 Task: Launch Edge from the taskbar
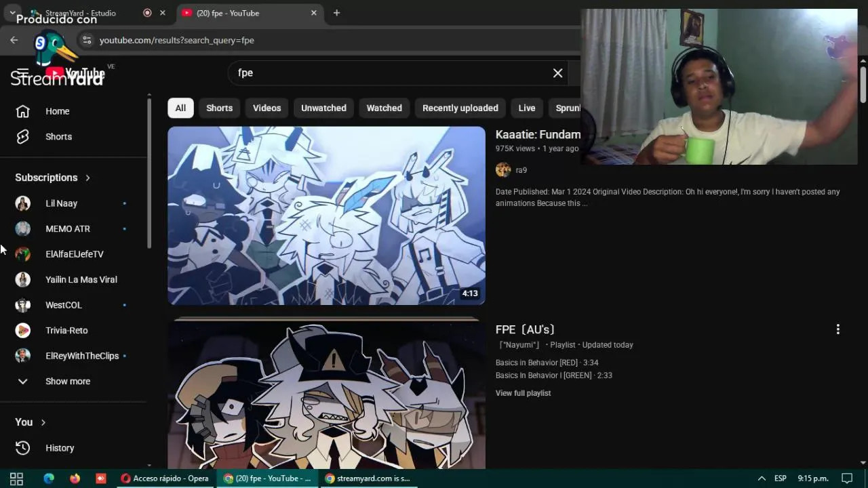pyautogui.click(x=49, y=479)
